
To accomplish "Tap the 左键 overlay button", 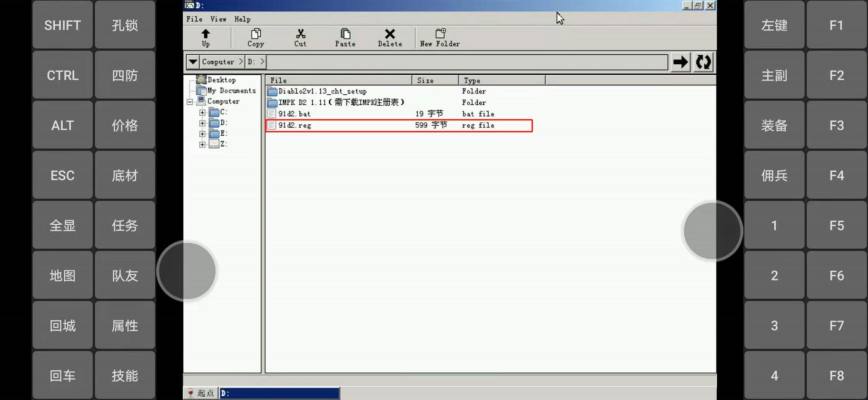I will point(774,25).
